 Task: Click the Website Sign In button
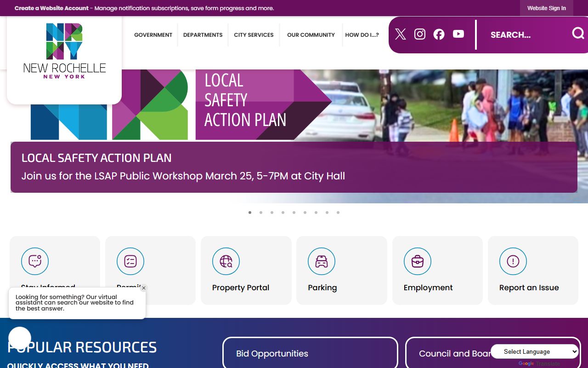pyautogui.click(x=546, y=8)
